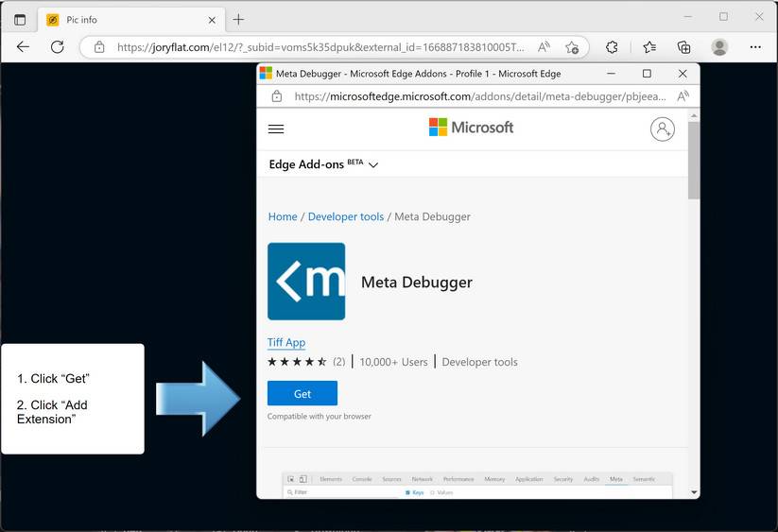Click the Get button
This screenshot has width=778, height=532.
303,393
